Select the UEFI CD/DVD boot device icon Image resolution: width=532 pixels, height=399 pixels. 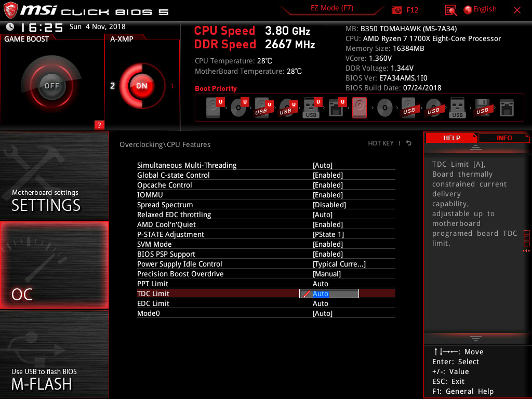click(240, 108)
